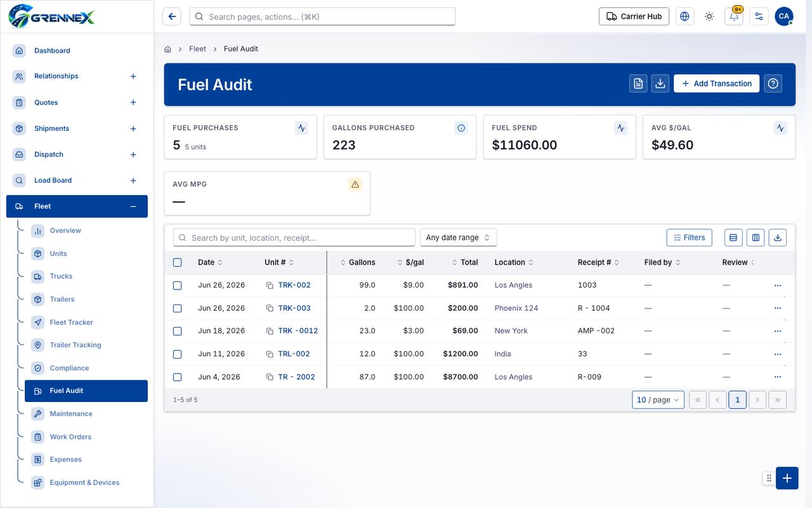
Task: Click Fleet in the breadcrumb
Action: (197, 49)
